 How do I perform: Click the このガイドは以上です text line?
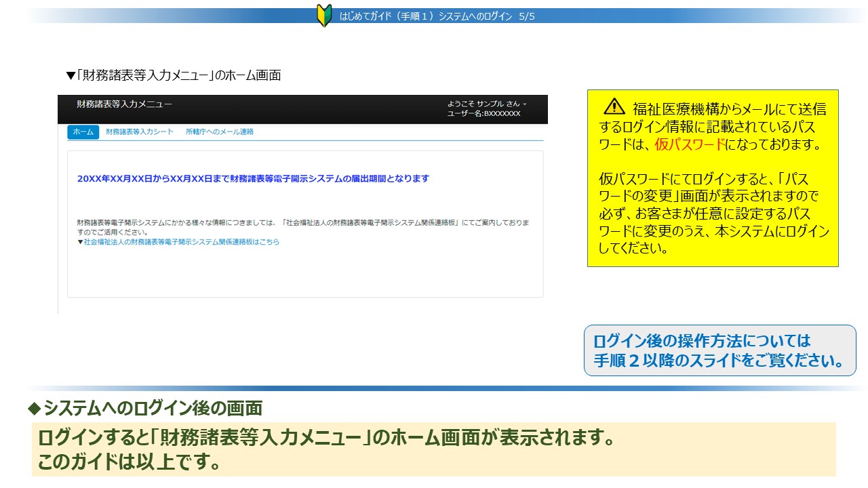(129, 462)
